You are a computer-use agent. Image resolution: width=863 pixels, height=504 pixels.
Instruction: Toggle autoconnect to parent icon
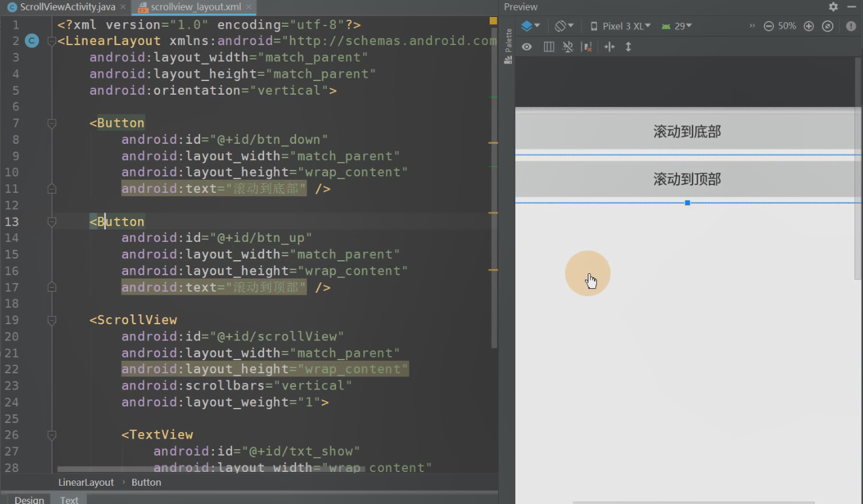coord(567,47)
